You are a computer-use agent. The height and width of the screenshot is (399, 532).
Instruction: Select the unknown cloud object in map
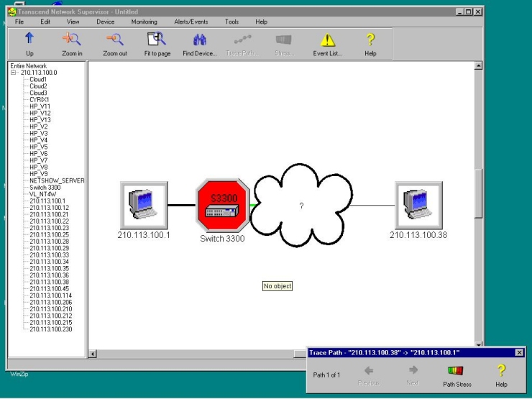301,206
